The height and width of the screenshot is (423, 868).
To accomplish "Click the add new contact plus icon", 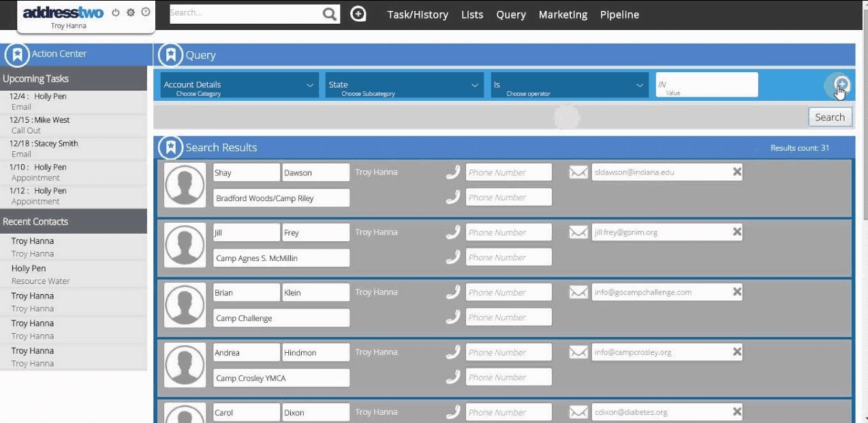I will 358,14.
